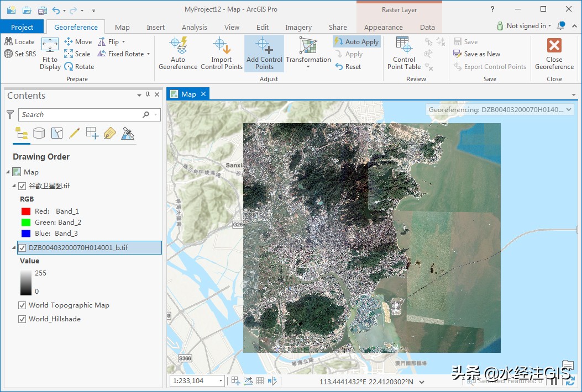Switch to the Analysis ribbon tab

[194, 27]
